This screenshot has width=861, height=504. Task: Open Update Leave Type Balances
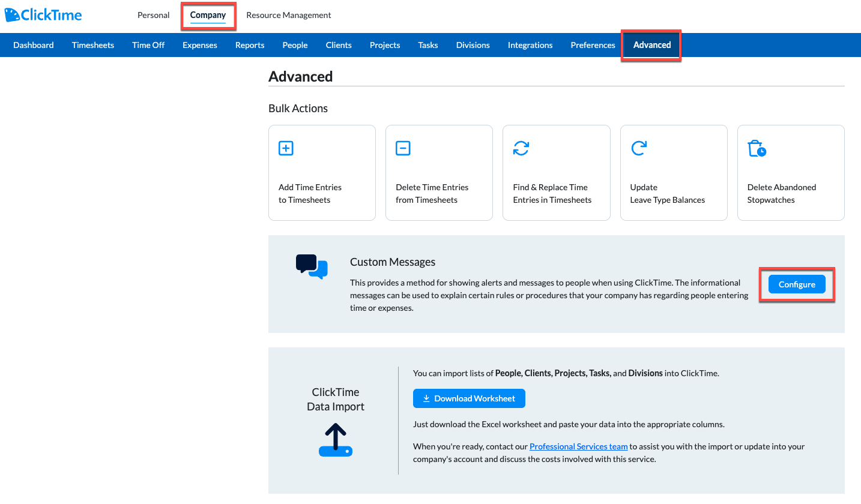[x=674, y=173]
